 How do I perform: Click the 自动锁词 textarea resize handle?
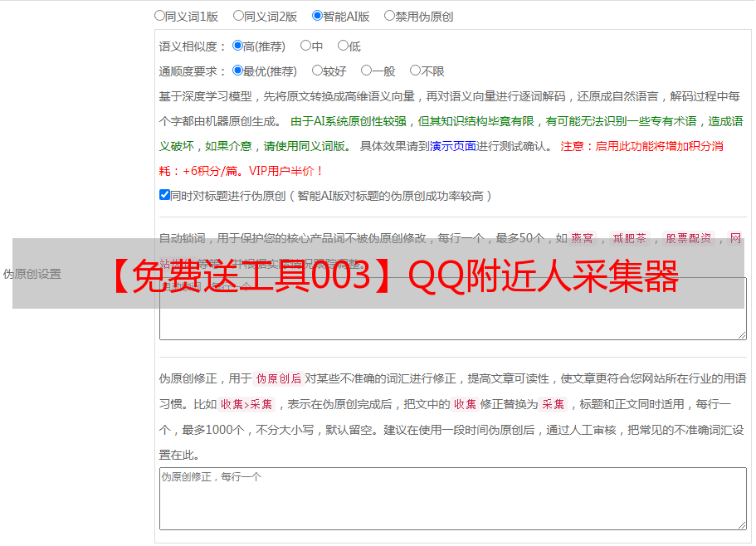[x=742, y=335]
